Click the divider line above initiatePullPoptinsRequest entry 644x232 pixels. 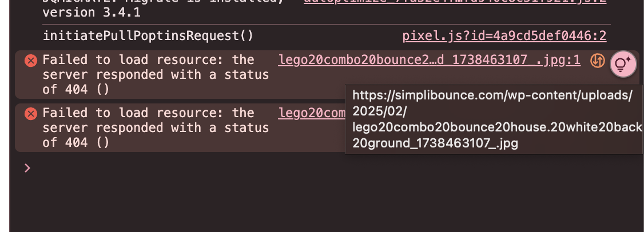327,25
